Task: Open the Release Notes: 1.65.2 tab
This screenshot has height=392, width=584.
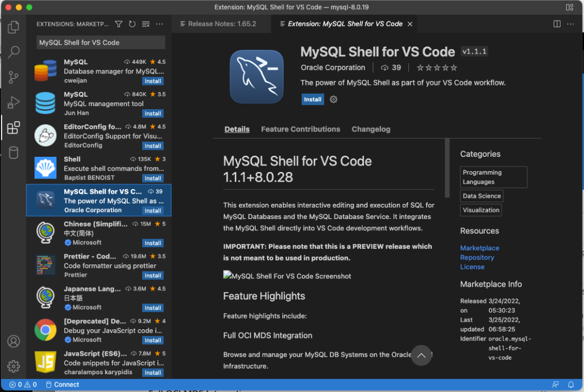Action: (x=221, y=24)
